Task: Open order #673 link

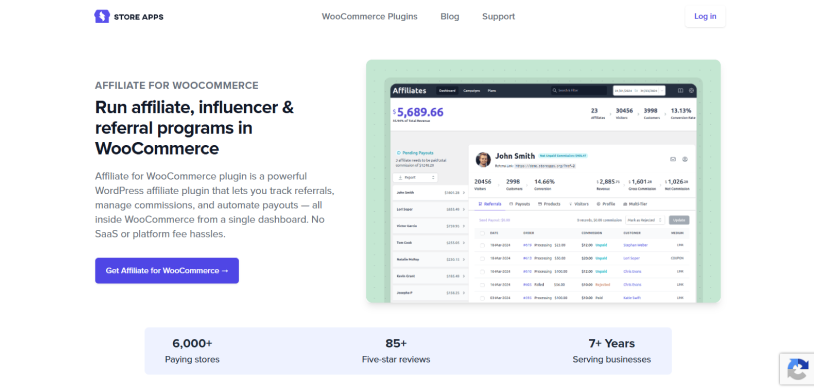Action: click(527, 258)
